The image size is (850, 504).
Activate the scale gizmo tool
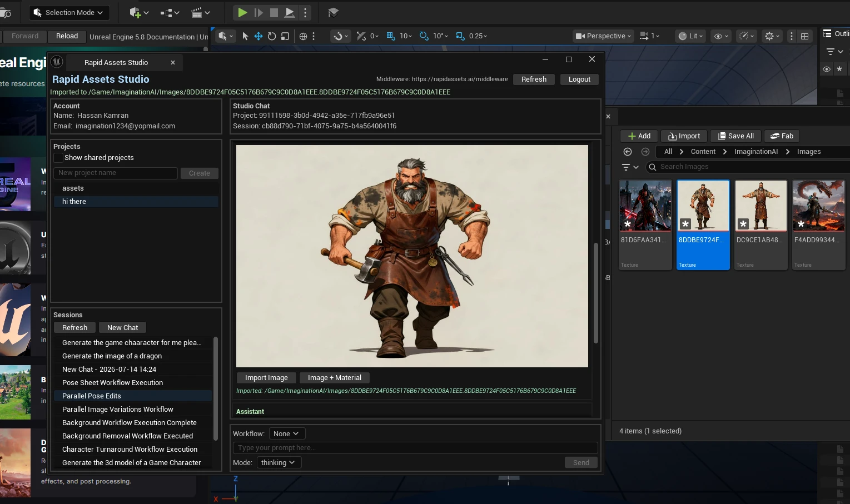pos(285,36)
